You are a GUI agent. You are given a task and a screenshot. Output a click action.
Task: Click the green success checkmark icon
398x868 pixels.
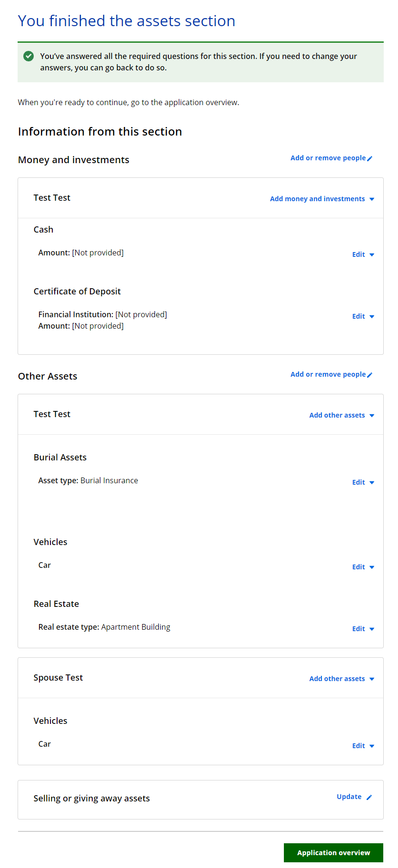pos(29,56)
